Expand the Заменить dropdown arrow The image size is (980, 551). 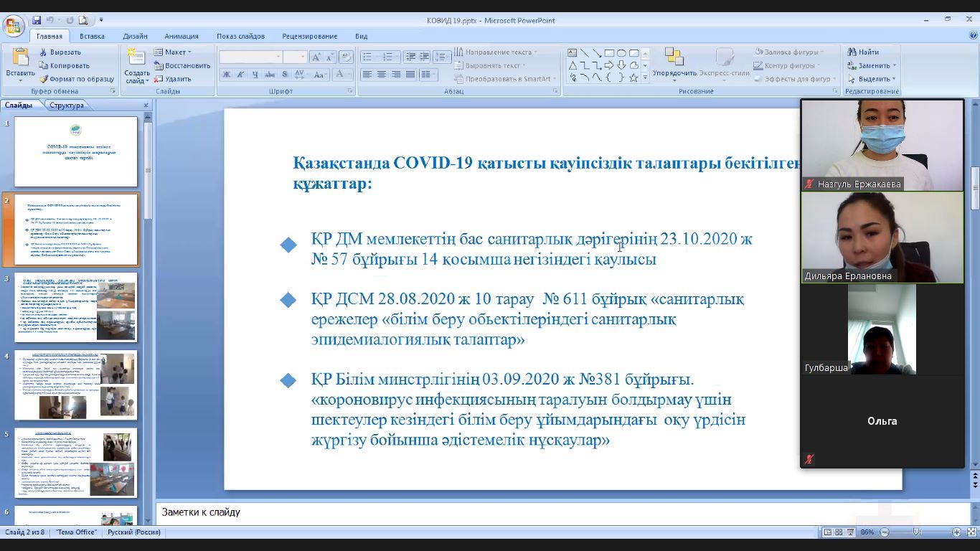coord(895,66)
